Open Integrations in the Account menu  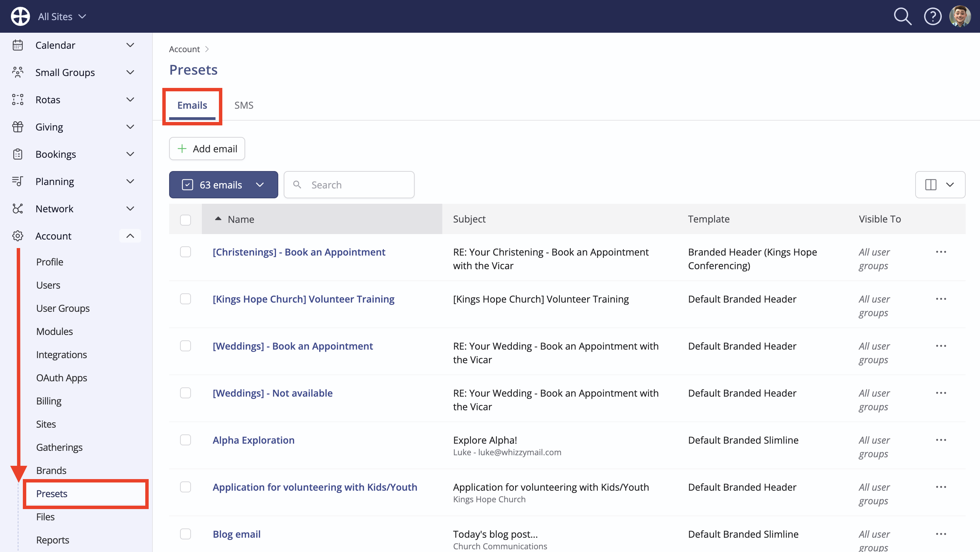(62, 355)
